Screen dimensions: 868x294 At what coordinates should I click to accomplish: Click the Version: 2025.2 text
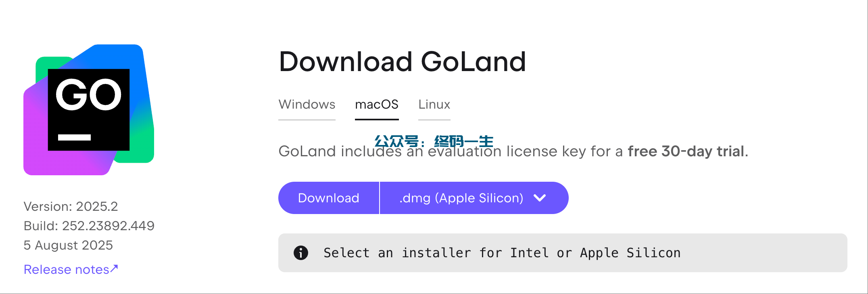(71, 206)
